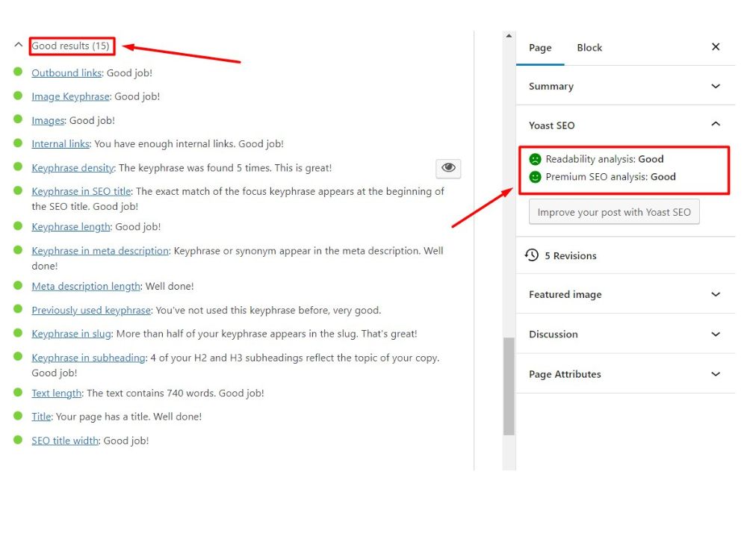The height and width of the screenshot is (560, 747).
Task: Click the Keyphrase density link
Action: (73, 167)
